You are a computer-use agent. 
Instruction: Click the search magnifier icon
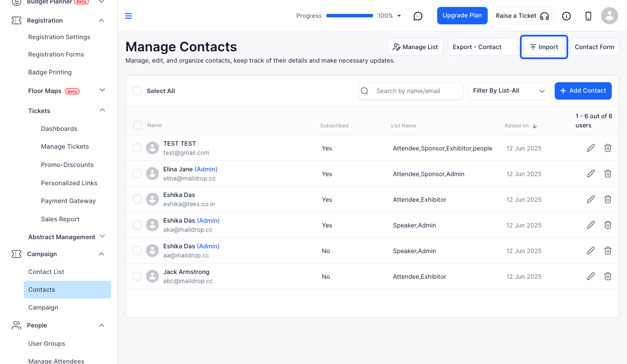click(365, 91)
